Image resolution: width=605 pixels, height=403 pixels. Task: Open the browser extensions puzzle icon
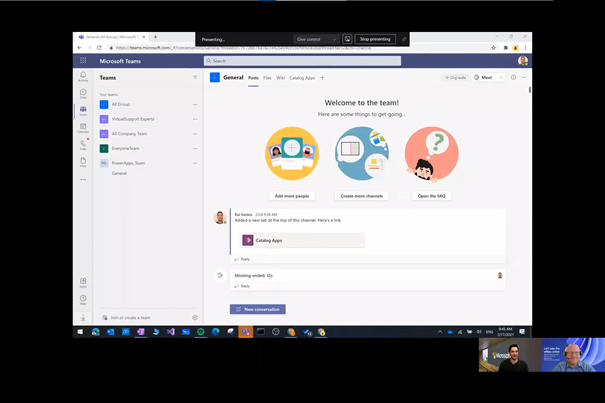505,48
